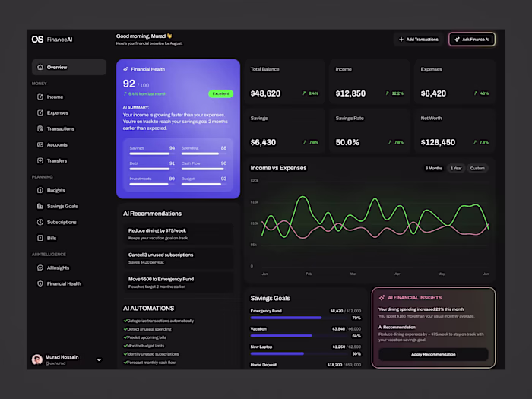Click the plus icon on Add Transactions
532x399 pixels.
tap(401, 40)
